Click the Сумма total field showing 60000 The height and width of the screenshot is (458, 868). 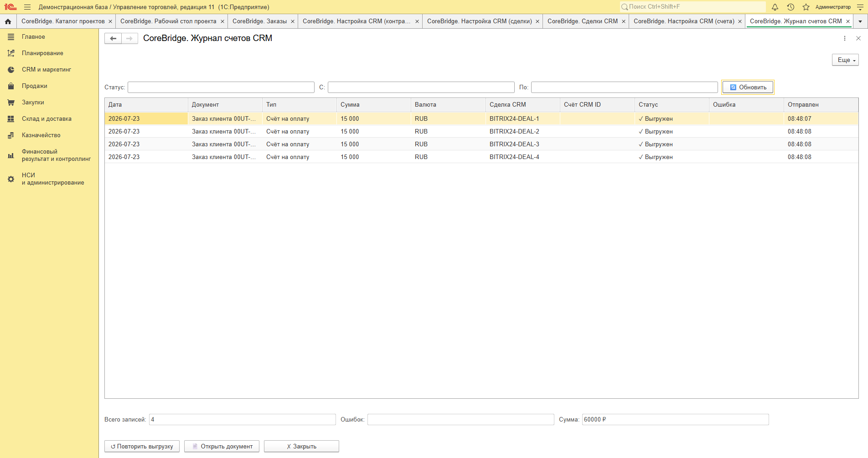[676, 420]
